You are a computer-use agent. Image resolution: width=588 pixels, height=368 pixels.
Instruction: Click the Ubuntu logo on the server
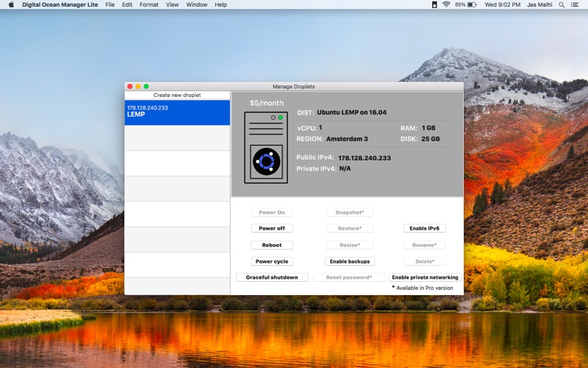(266, 161)
